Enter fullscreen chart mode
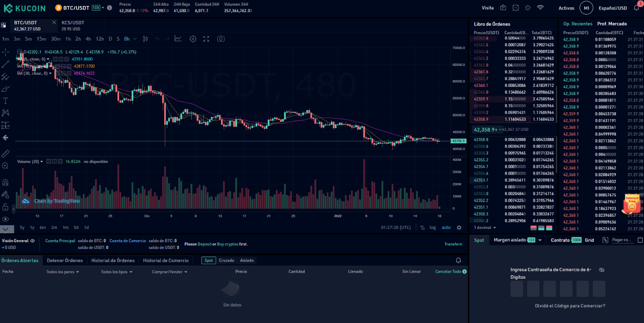The height and width of the screenshot is (323, 644). click(x=206, y=39)
